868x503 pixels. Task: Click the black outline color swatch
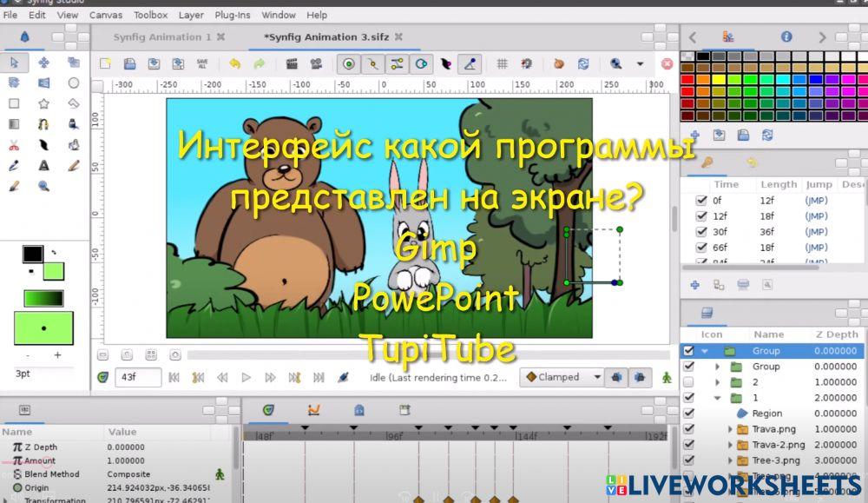tap(33, 254)
